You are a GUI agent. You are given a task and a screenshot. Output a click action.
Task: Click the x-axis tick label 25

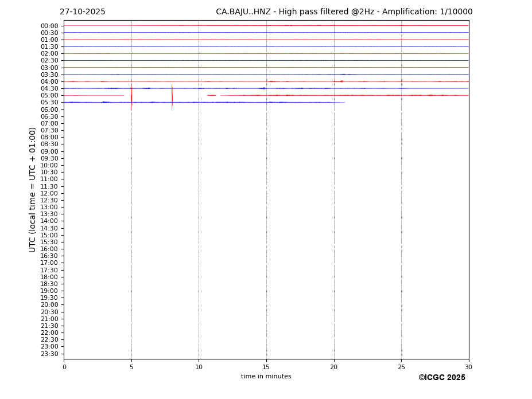click(x=401, y=367)
